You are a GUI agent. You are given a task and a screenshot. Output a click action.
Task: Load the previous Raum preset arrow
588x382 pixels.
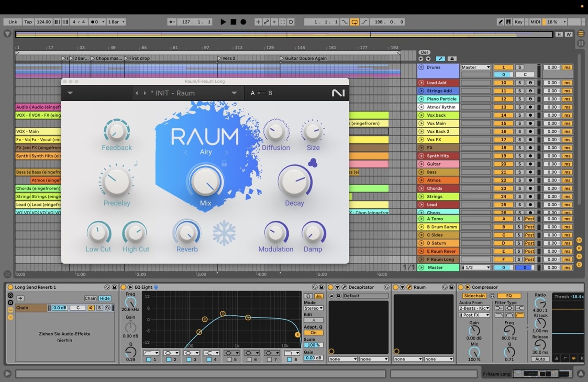point(137,93)
